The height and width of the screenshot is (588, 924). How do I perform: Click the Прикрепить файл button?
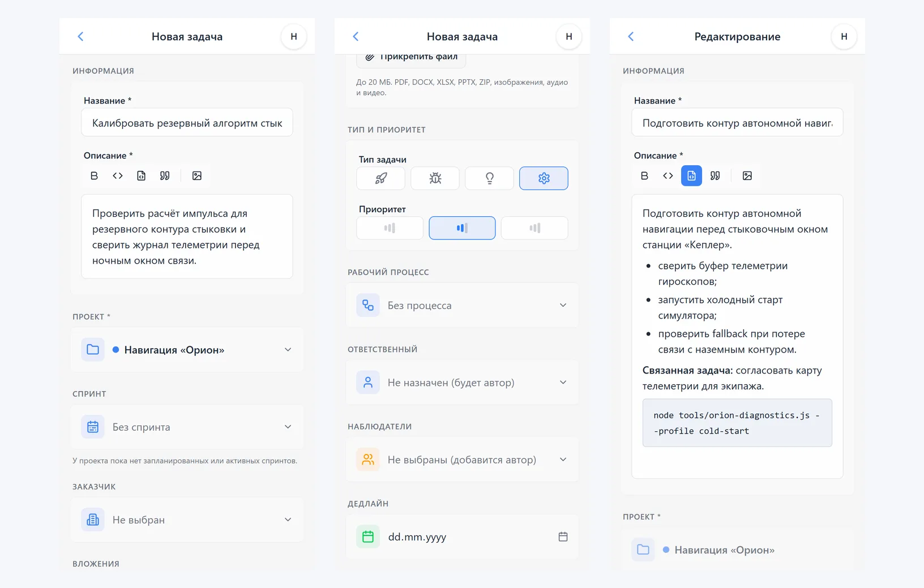(x=411, y=58)
